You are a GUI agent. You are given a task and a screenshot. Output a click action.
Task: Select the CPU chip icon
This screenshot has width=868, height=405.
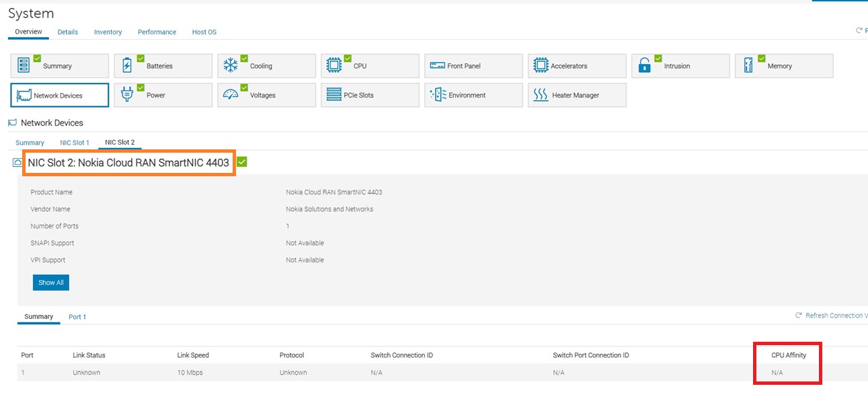334,66
